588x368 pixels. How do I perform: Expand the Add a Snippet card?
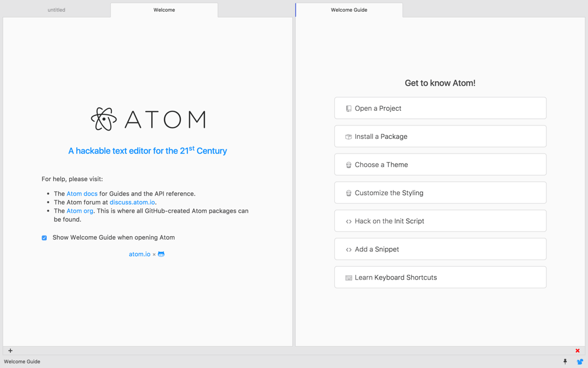pyautogui.click(x=440, y=249)
